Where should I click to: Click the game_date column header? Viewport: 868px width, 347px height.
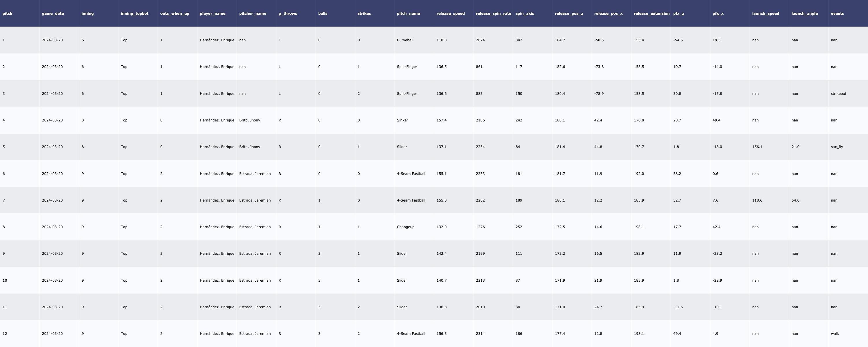click(53, 14)
